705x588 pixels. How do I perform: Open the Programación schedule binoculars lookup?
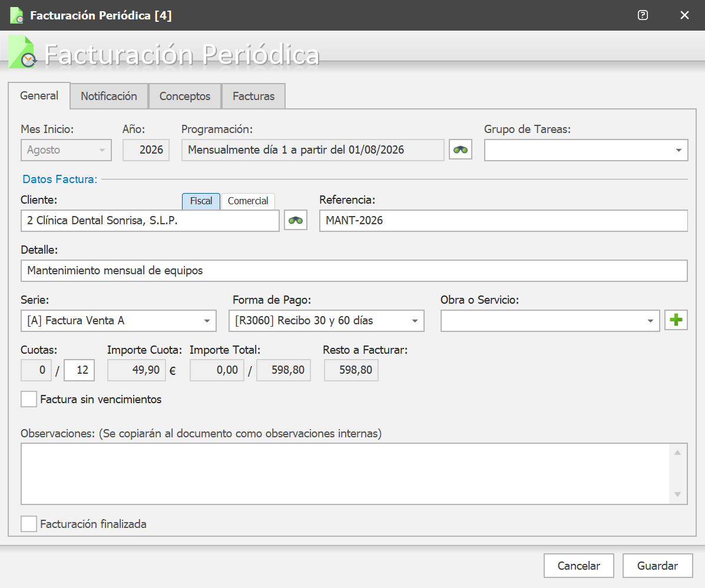[x=461, y=150]
